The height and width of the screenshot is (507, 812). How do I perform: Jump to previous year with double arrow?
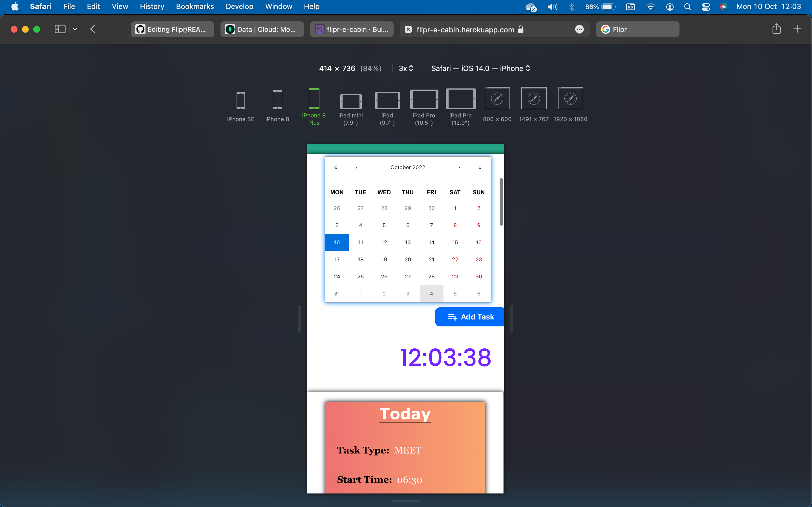click(336, 167)
